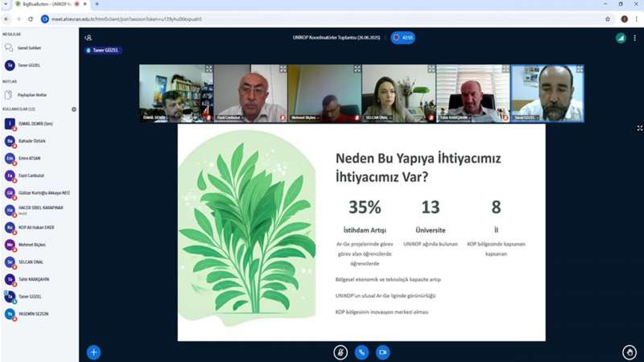
Task: Click the recording timer indicator
Action: (402, 37)
